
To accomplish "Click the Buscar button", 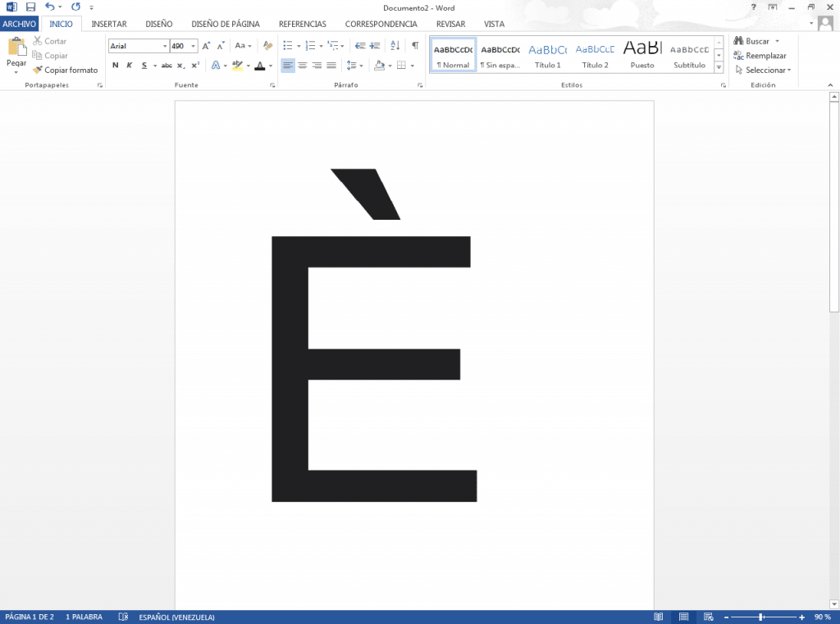I will (754, 40).
